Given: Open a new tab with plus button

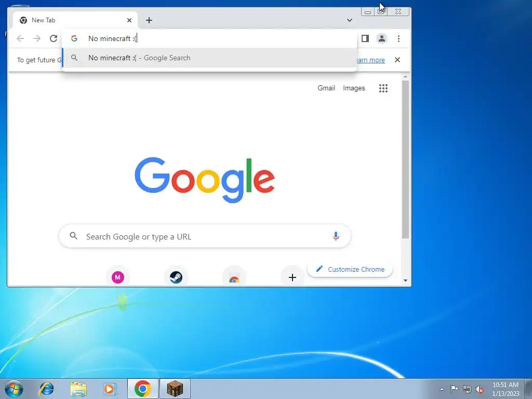Looking at the screenshot, I should pos(149,20).
